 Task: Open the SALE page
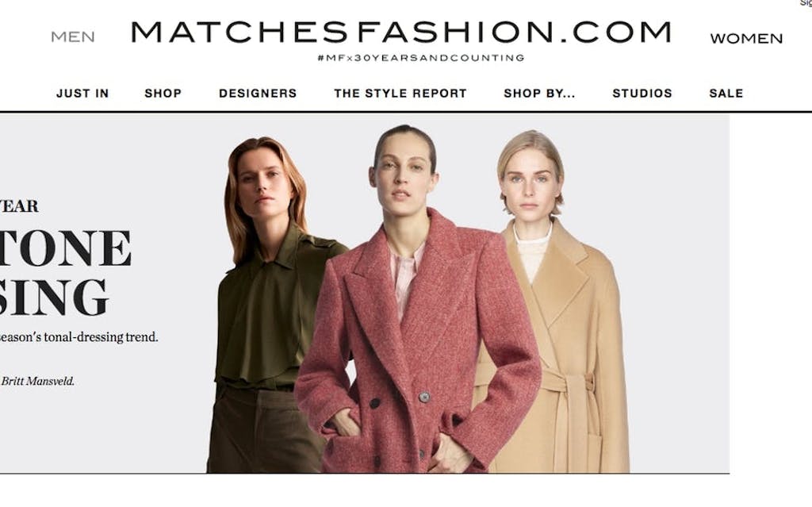[x=726, y=94]
